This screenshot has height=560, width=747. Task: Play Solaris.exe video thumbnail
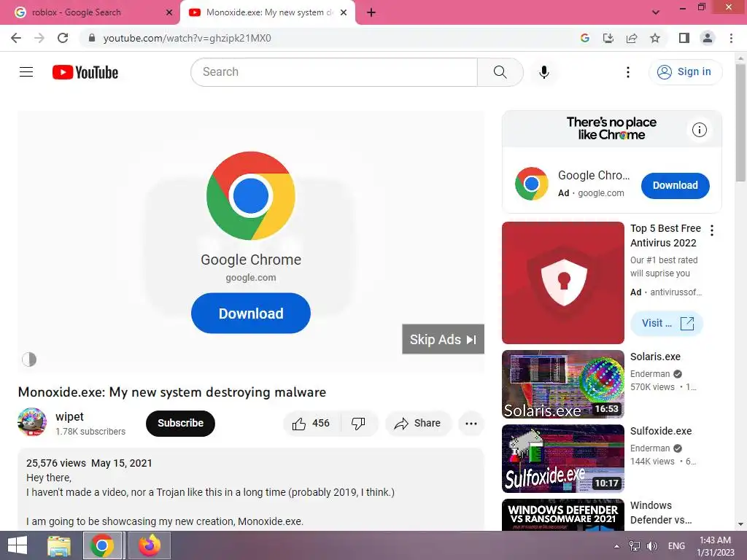coord(563,384)
